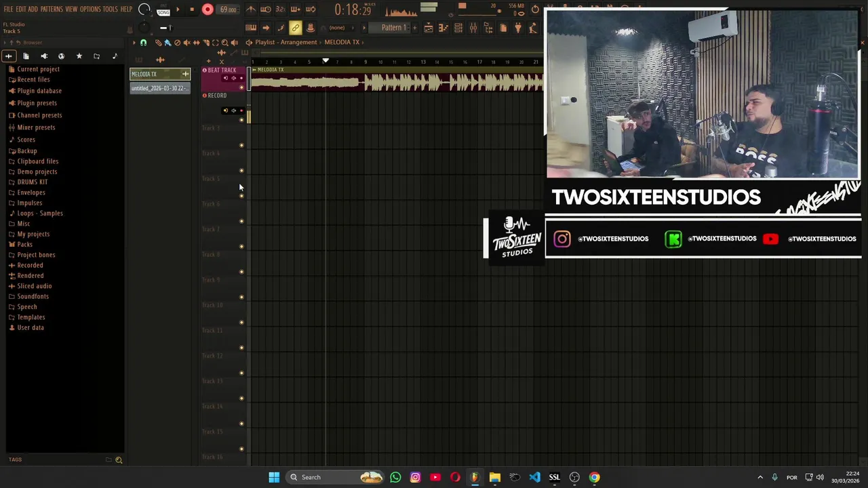Select the Paint brush tool in playlist
Viewport: 868px width, 488px height.
167,43
